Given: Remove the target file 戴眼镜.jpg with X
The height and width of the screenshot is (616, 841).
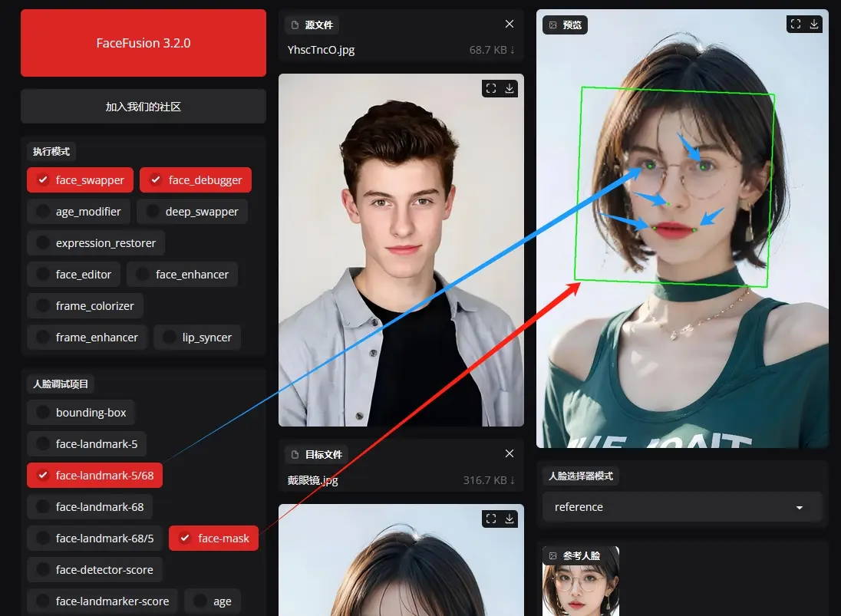Looking at the screenshot, I should click(509, 454).
